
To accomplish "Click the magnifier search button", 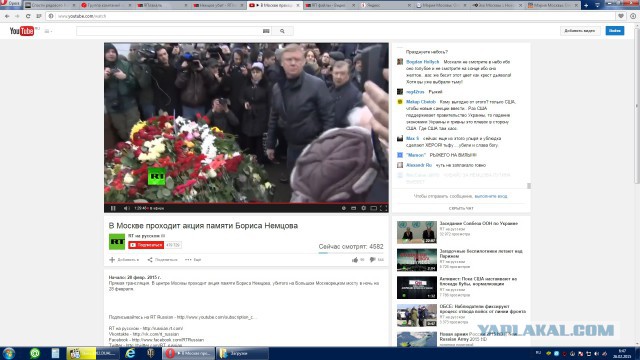I will click(x=282, y=31).
